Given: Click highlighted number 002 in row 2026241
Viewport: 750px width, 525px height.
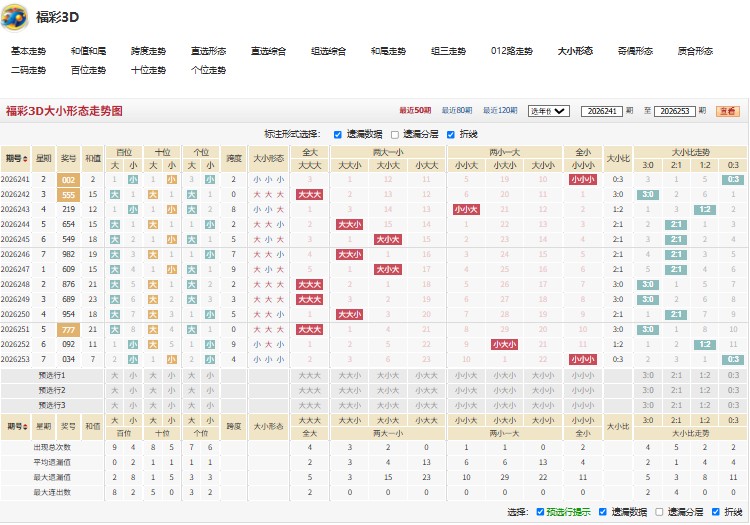Looking at the screenshot, I should coord(68,180).
